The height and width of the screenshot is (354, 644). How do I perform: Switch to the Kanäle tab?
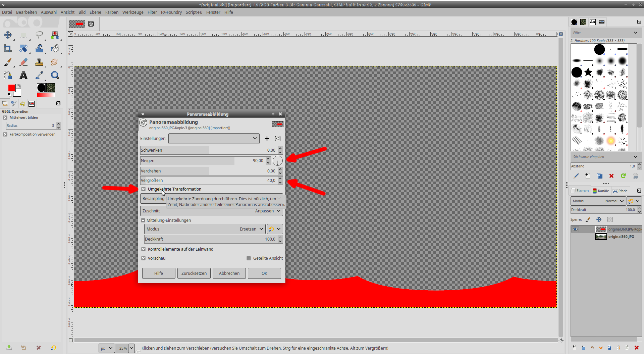[601, 191]
